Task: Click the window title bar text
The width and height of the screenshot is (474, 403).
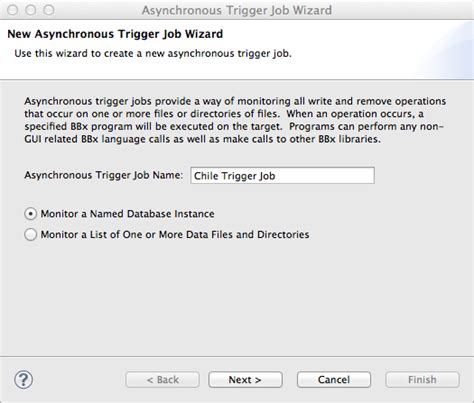Action: (237, 10)
